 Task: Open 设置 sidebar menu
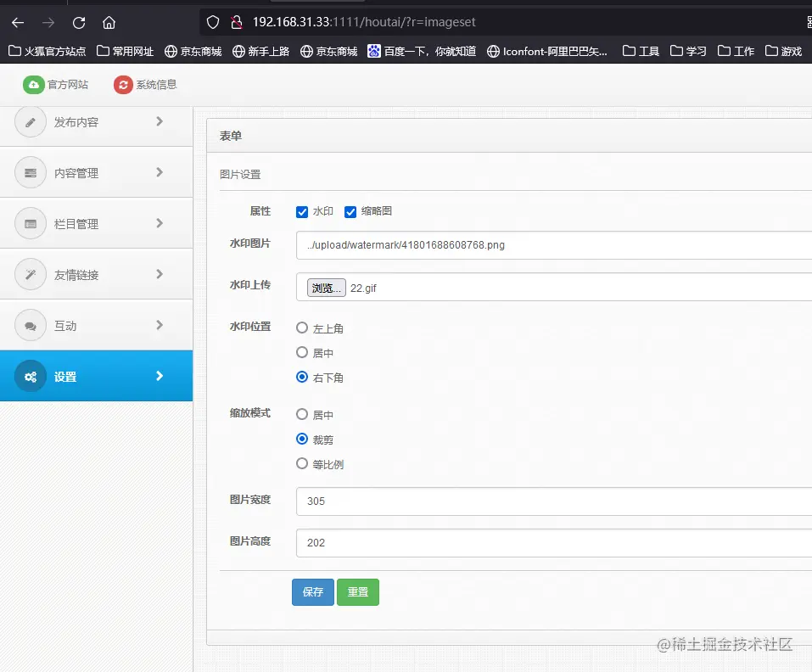pos(97,376)
